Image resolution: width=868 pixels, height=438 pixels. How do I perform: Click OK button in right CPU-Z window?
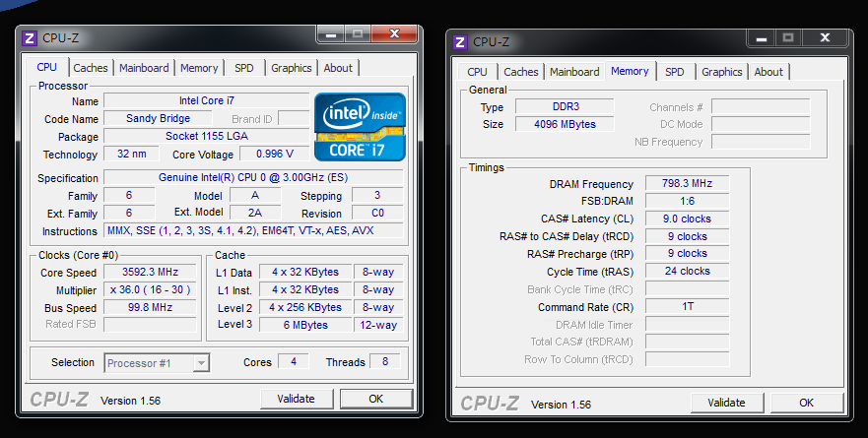click(x=807, y=403)
